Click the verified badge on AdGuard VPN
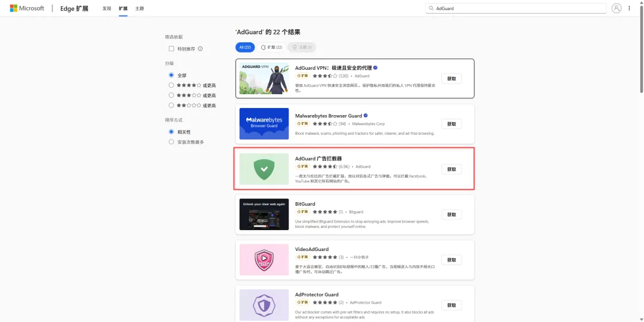Image resolution: width=644 pixels, height=322 pixels. click(x=376, y=68)
